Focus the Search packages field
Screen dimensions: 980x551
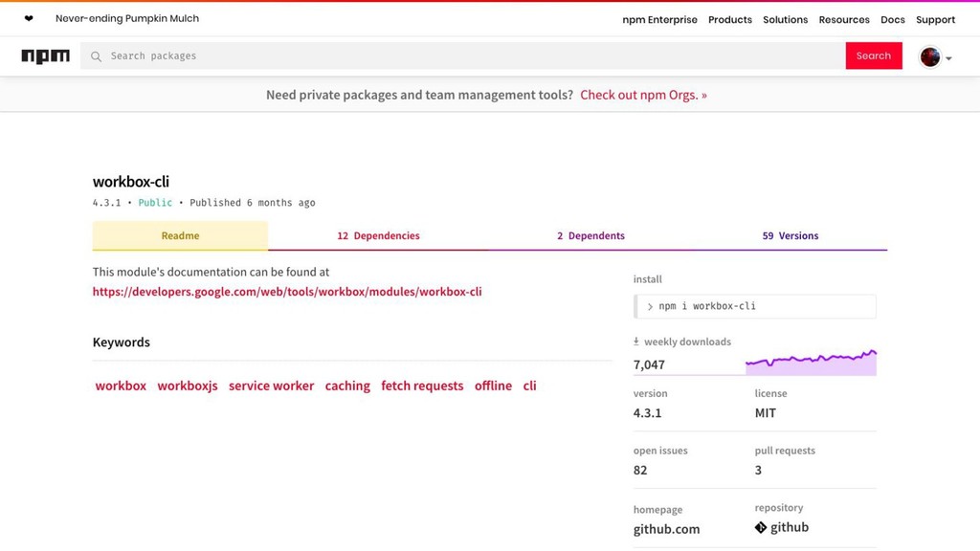pos(462,56)
